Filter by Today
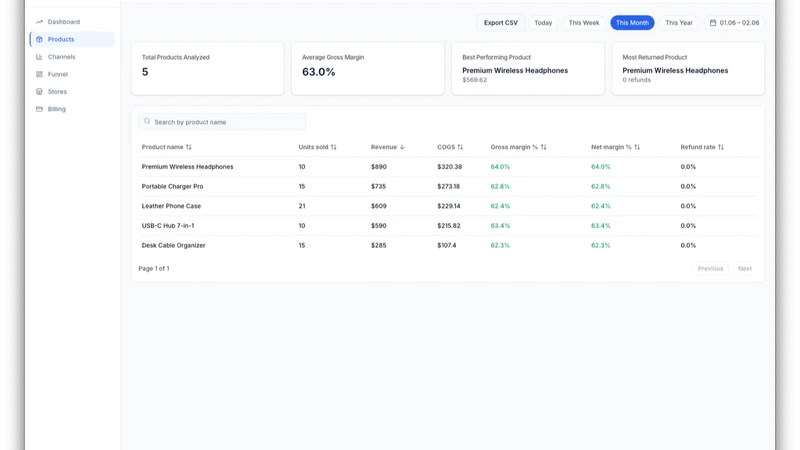Viewport: 800px width, 450px height. pyautogui.click(x=543, y=22)
